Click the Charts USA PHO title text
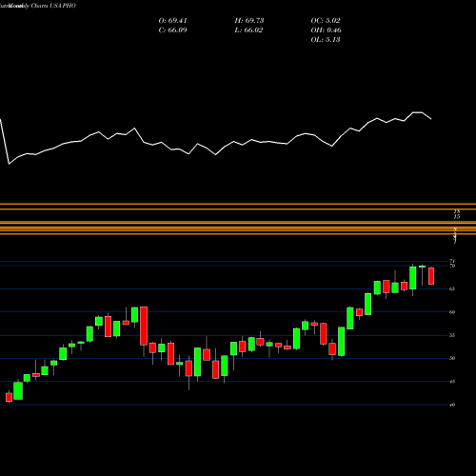 click(x=53, y=6)
